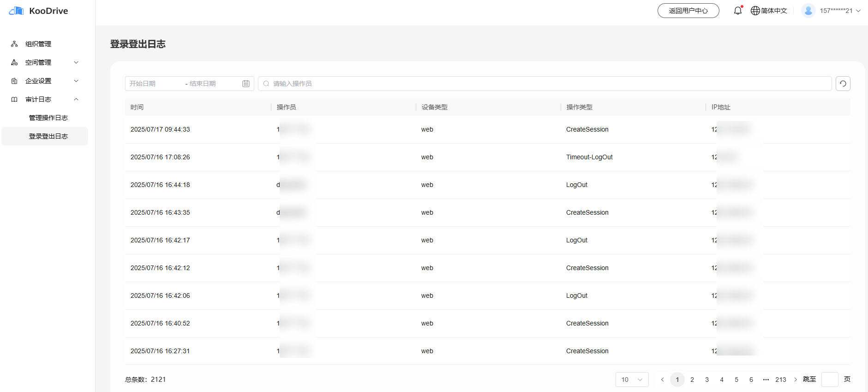Click the 总条数: 2121 total count
This screenshot has width=868, height=392.
(145, 380)
